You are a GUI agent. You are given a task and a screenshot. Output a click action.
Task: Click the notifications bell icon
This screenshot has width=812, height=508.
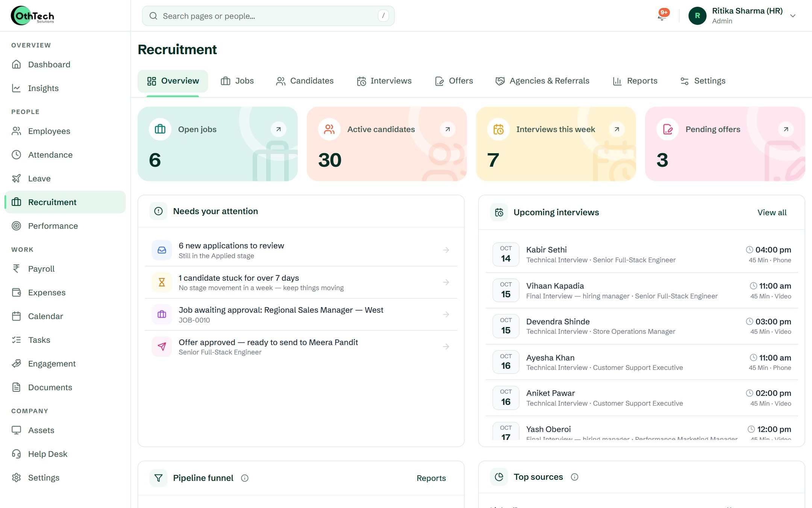[x=663, y=15]
